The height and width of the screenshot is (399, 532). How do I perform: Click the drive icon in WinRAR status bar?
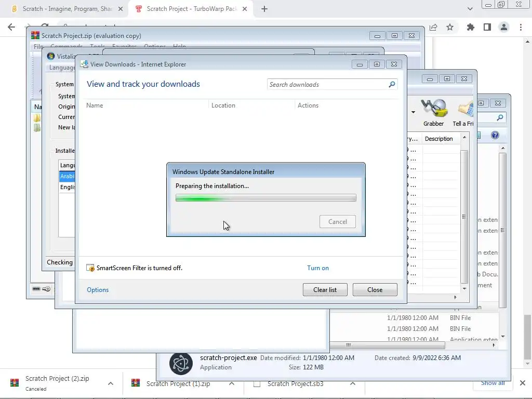click(x=36, y=289)
